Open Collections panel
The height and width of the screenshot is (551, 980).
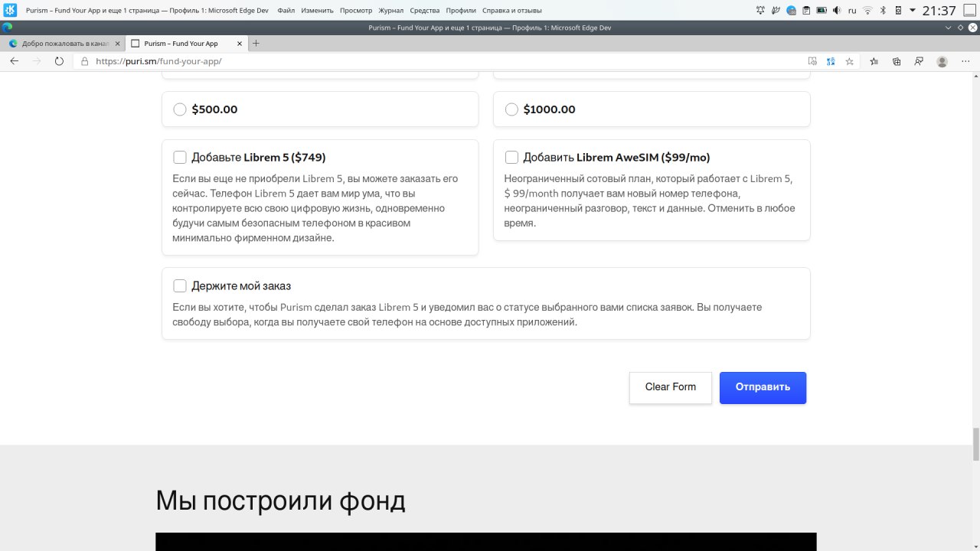[897, 61]
